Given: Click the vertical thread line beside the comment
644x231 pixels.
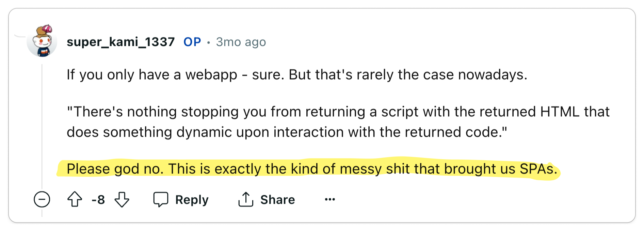Looking at the screenshot, I should click(x=42, y=126).
